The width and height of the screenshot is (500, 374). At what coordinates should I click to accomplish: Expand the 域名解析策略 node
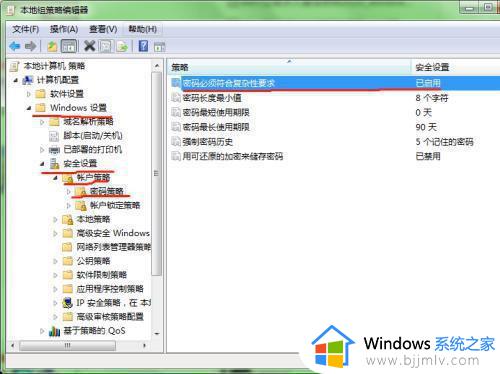pos(42,122)
